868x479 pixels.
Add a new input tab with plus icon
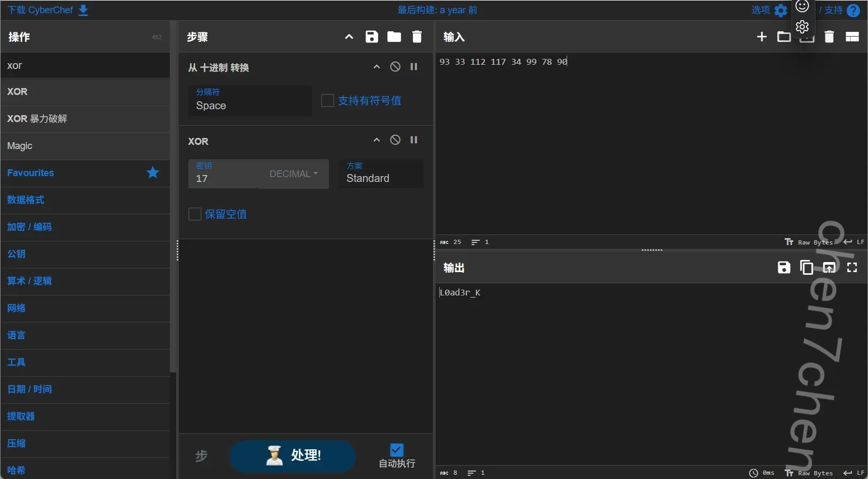tap(762, 37)
